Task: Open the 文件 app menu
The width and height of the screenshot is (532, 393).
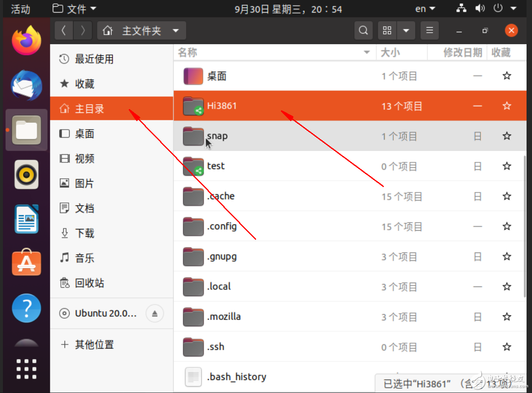Action: click(74, 9)
